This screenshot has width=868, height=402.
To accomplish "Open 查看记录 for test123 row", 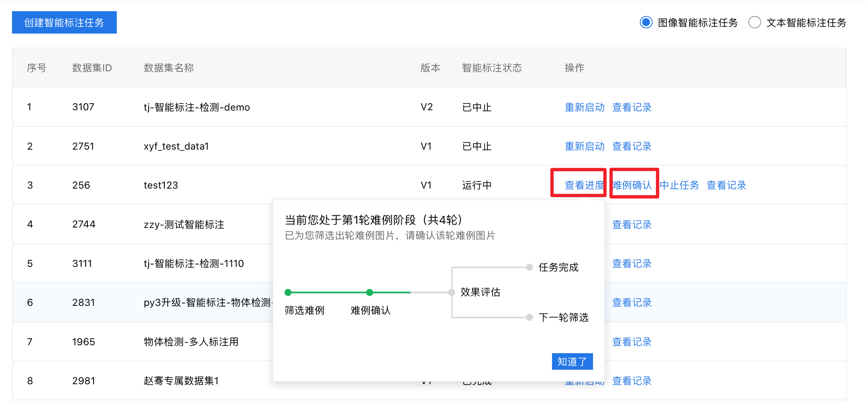I will [x=726, y=185].
